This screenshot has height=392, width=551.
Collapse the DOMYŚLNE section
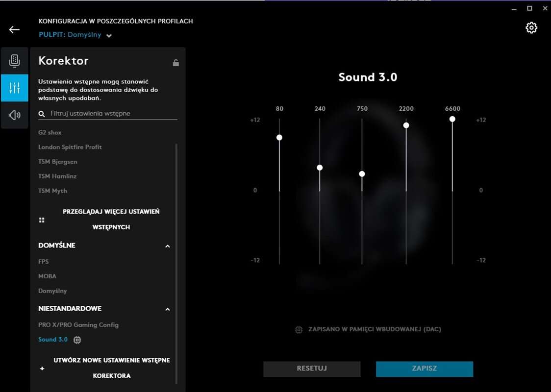pyautogui.click(x=168, y=246)
